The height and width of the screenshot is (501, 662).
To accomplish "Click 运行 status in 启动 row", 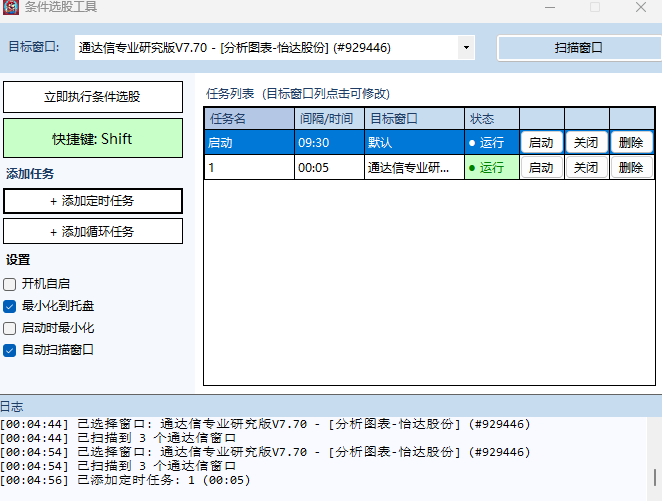I will 492,143.
